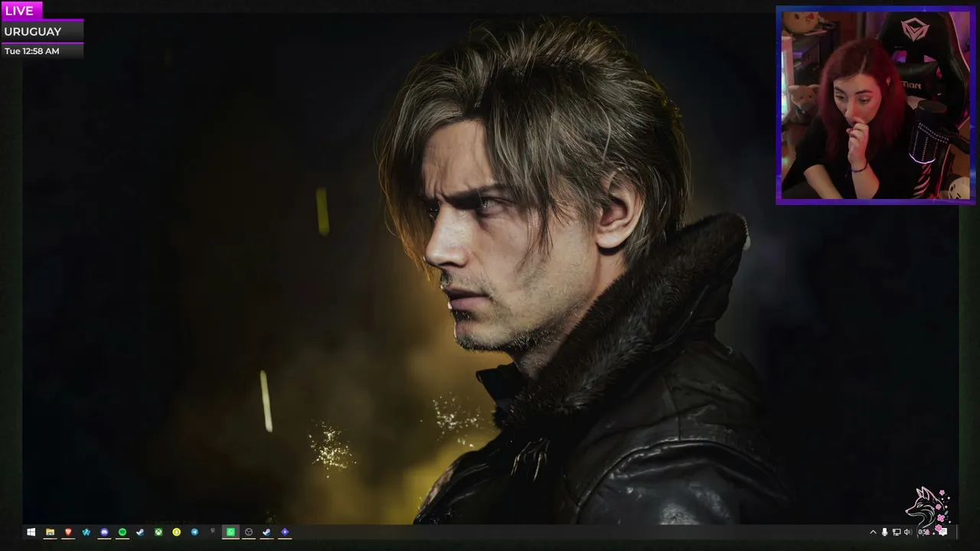This screenshot has width=980, height=551.
Task: Open the notification center icon
Action: click(942, 532)
